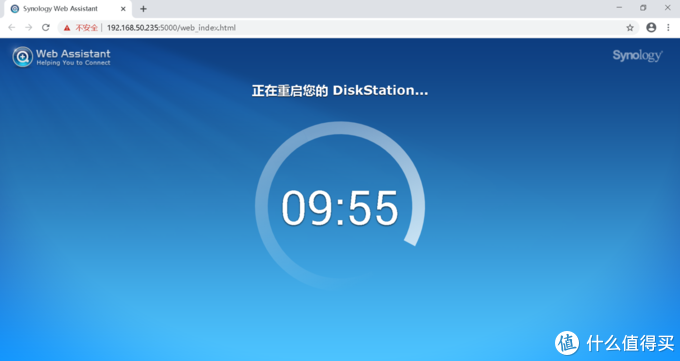This screenshot has height=361, width=680.
Task: Select the Synology Web Assistant tab
Action: (67, 9)
